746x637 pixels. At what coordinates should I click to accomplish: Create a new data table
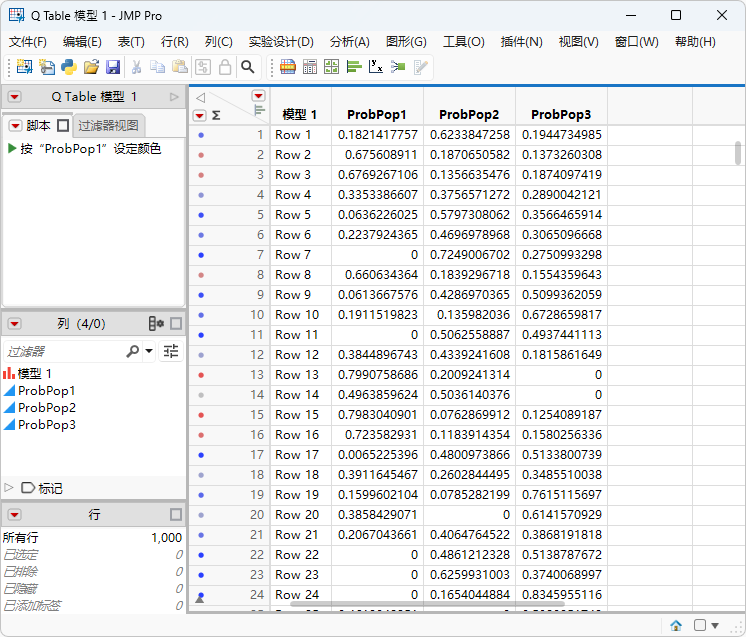pos(24,67)
